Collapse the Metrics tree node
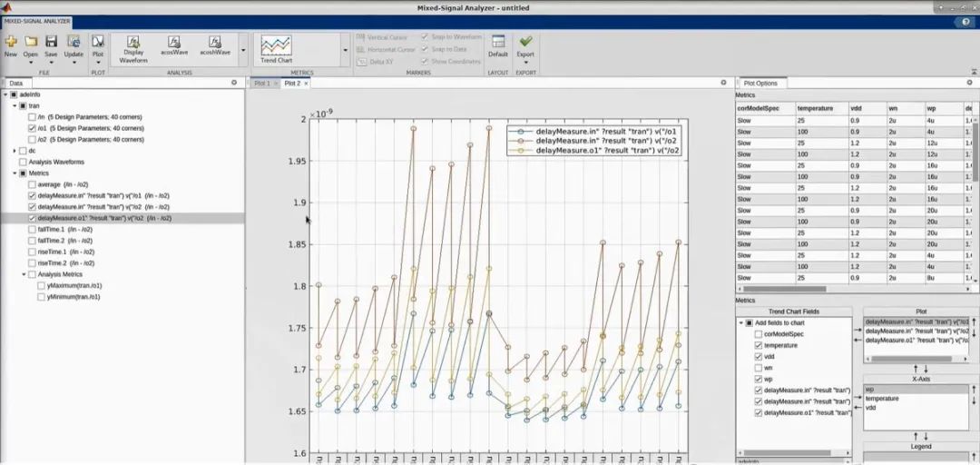 pyautogui.click(x=15, y=173)
